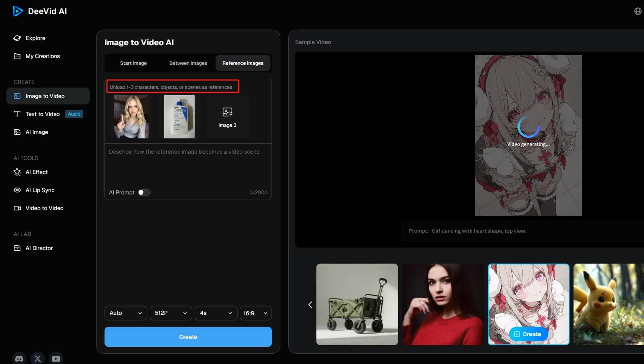Select the Reference Images tab
The width and height of the screenshot is (644, 364).
tap(243, 63)
